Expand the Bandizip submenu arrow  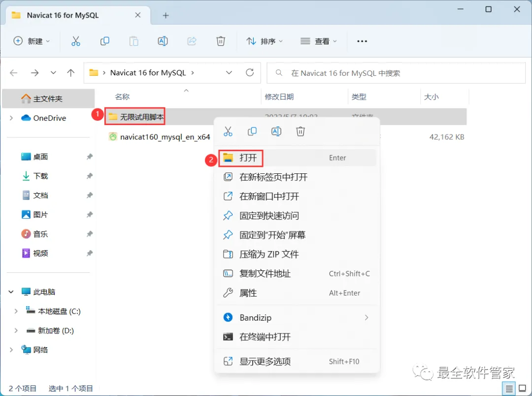click(x=366, y=318)
